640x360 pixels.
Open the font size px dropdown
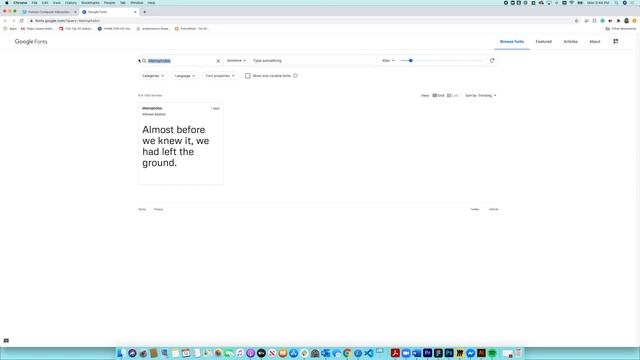pos(388,60)
